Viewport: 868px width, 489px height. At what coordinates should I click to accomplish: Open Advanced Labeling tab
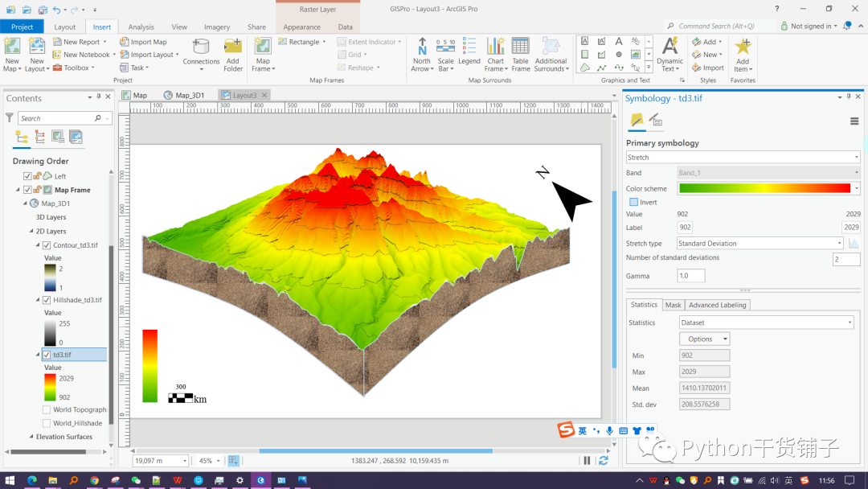pyautogui.click(x=718, y=305)
